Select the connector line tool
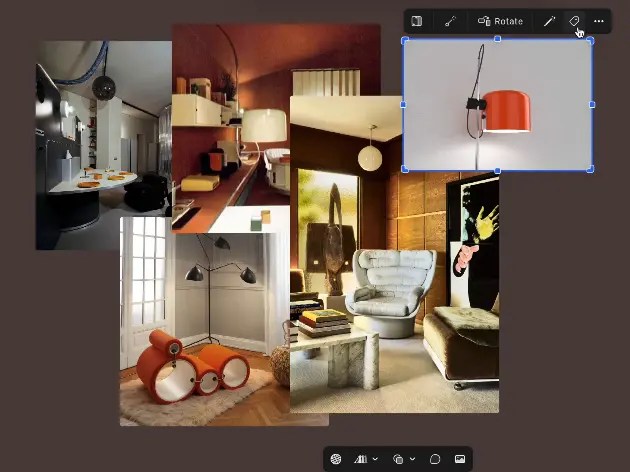The width and height of the screenshot is (630, 472). [450, 21]
